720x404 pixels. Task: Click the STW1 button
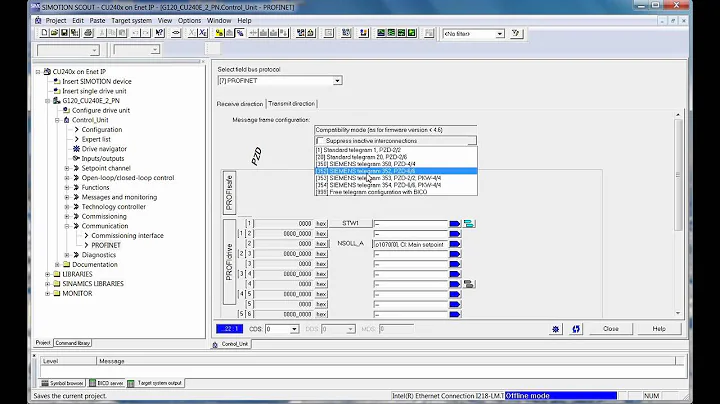[x=350, y=223]
